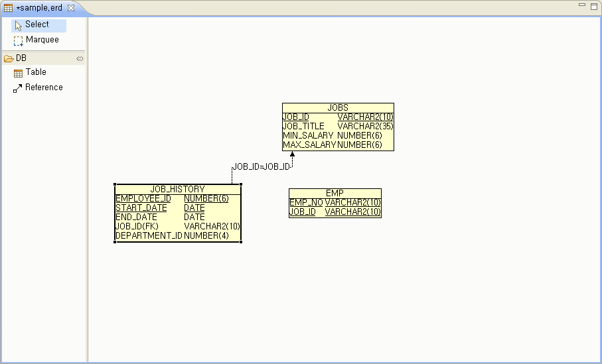Click the DB folder icon in palette

9,58
